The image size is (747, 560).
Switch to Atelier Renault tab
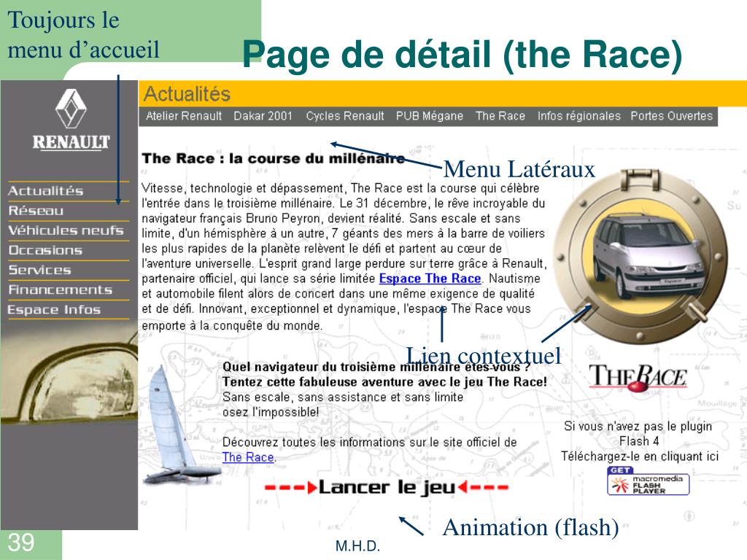click(184, 116)
